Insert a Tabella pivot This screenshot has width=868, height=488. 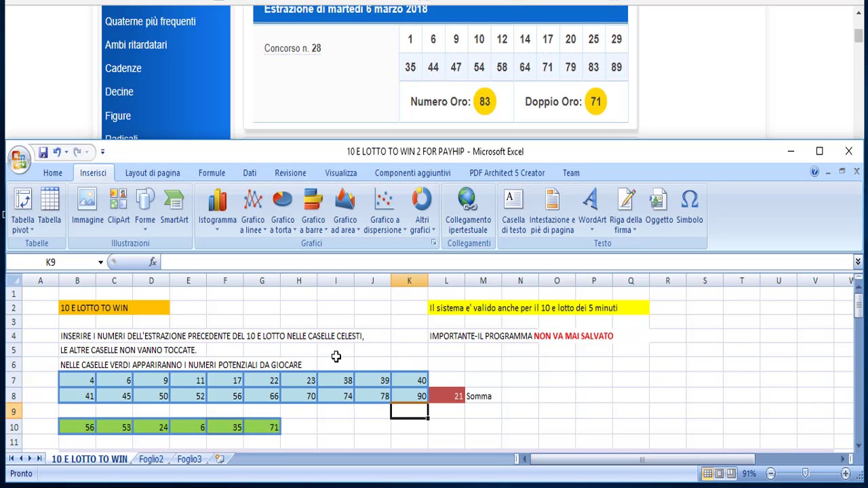[22, 211]
